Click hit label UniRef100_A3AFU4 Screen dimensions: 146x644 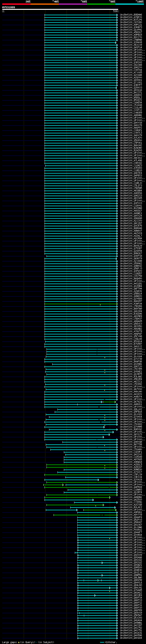coord(131,304)
